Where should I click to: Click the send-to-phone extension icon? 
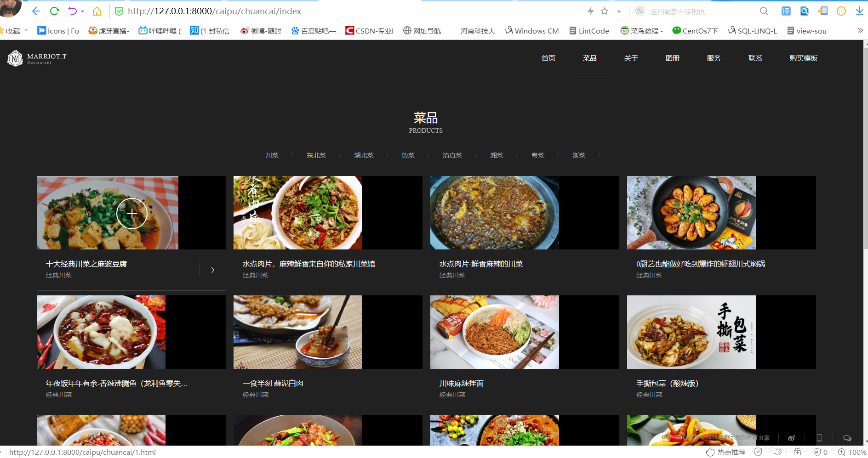[823, 11]
